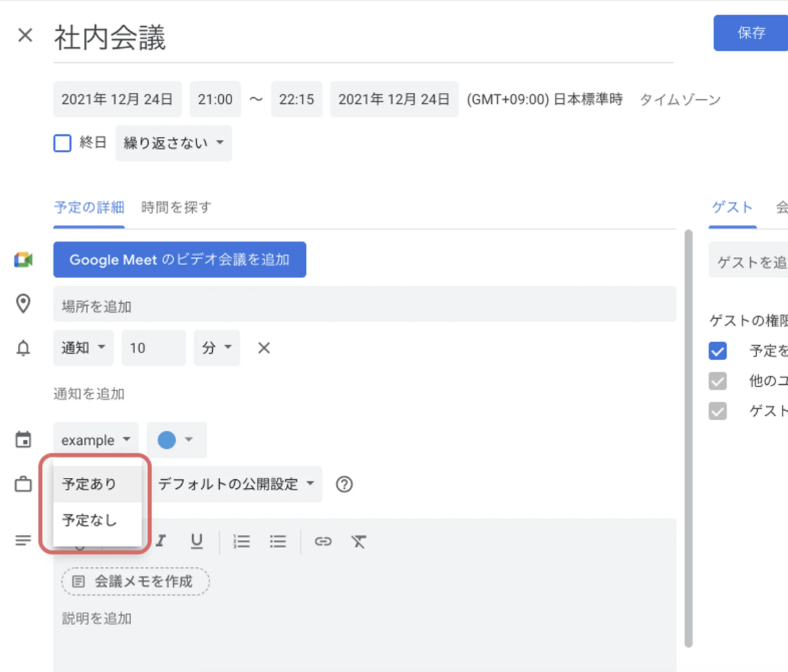Select 予定なし from the availability menu
788x672 pixels.
90,521
